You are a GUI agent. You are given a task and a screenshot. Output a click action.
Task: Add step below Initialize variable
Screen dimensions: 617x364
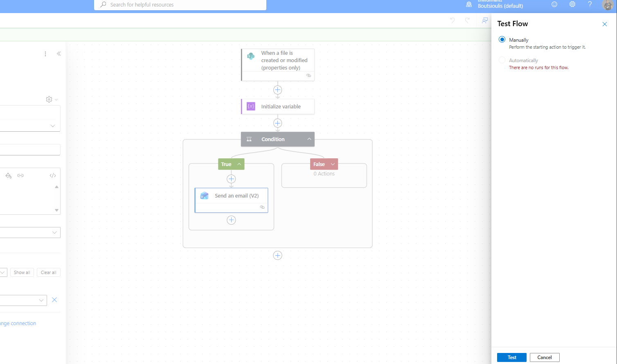tap(277, 123)
